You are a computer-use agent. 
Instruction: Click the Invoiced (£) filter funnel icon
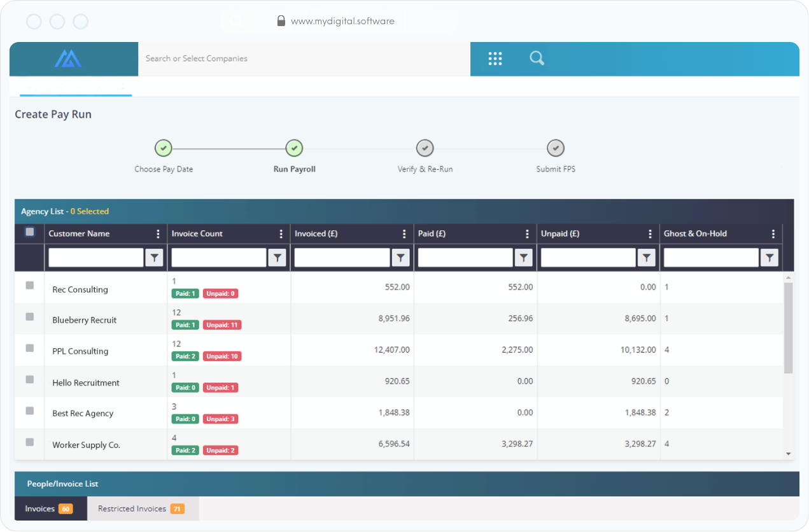400,258
